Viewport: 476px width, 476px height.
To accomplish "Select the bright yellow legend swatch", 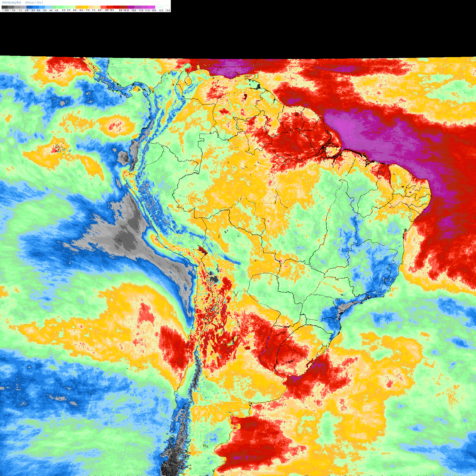I will click(x=85, y=7).
